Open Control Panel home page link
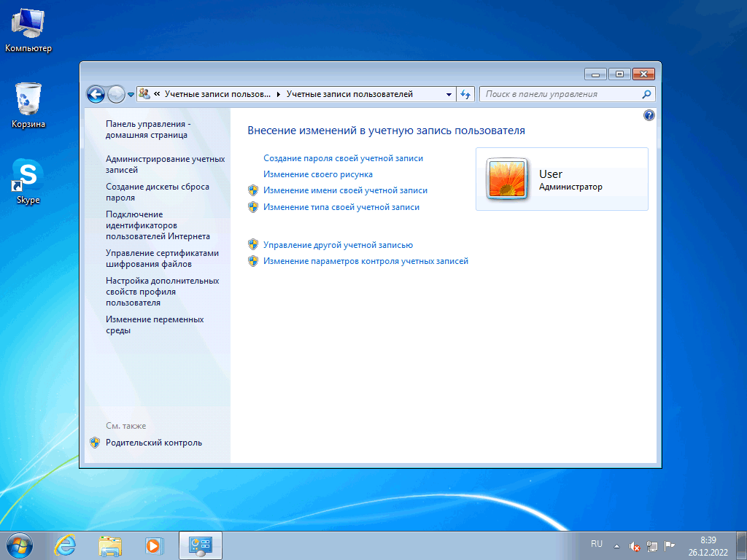The image size is (747, 560). click(x=147, y=130)
